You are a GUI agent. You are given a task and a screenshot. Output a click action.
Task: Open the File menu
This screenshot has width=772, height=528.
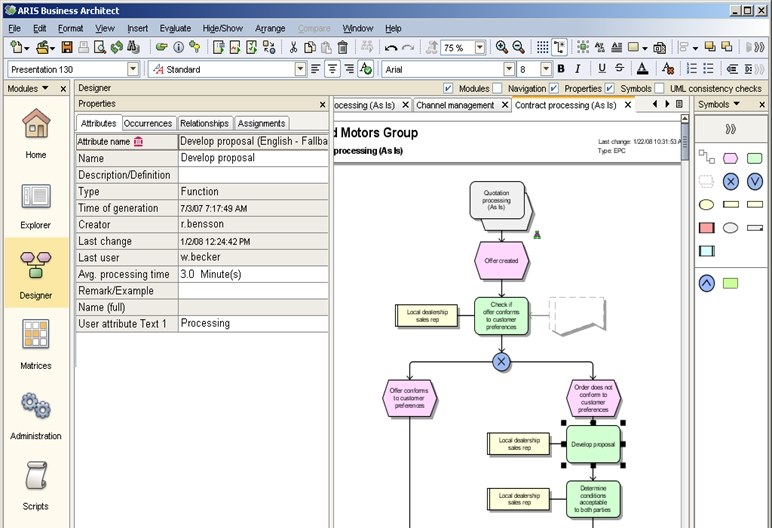click(15, 29)
